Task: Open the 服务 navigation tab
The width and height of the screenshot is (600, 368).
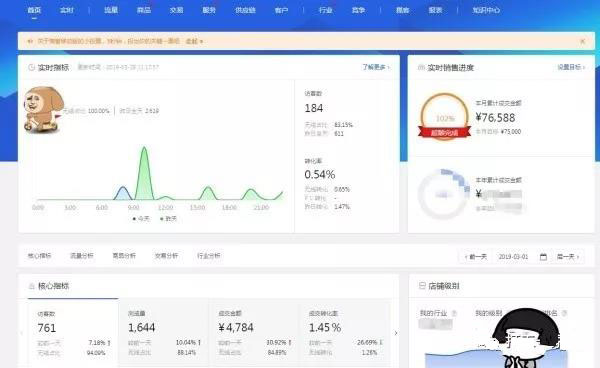Action: pyautogui.click(x=209, y=10)
